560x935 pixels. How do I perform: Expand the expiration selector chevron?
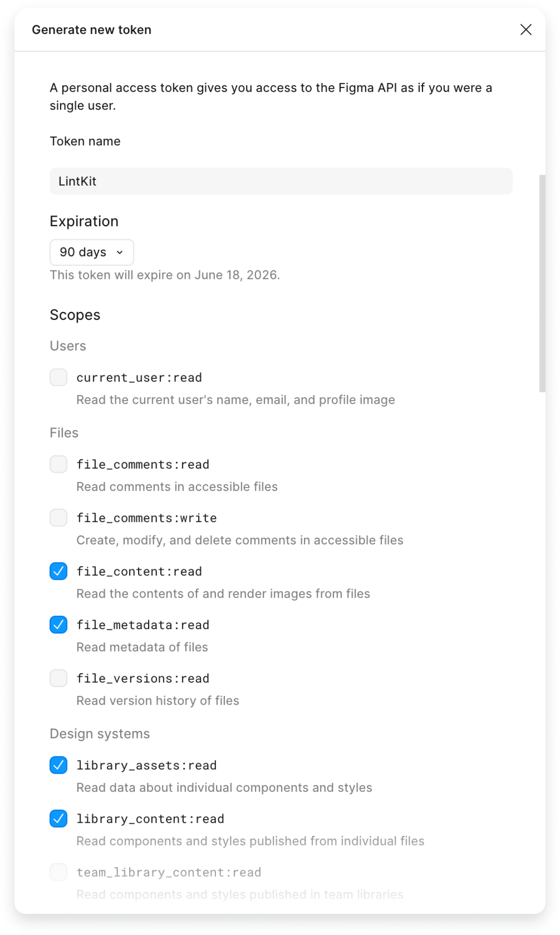(120, 252)
